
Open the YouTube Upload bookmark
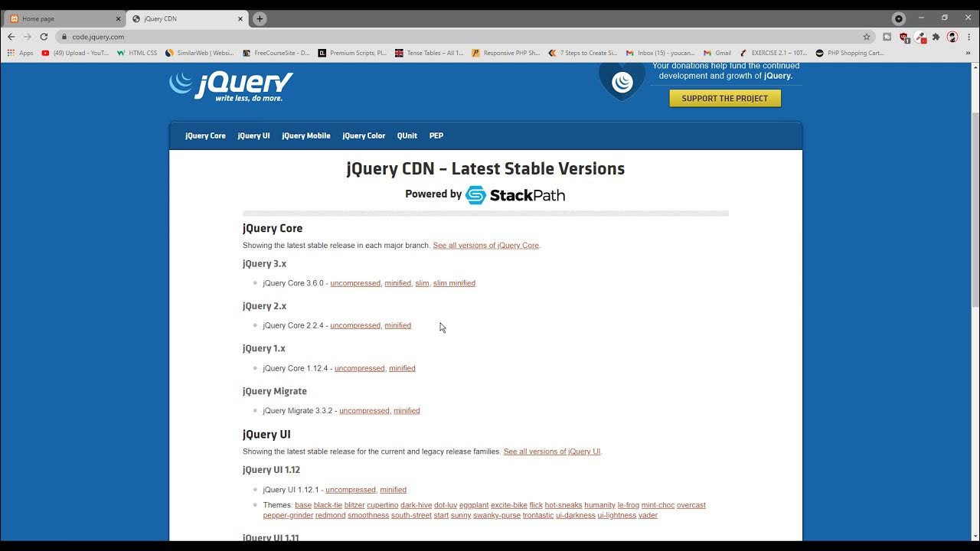tap(76, 53)
